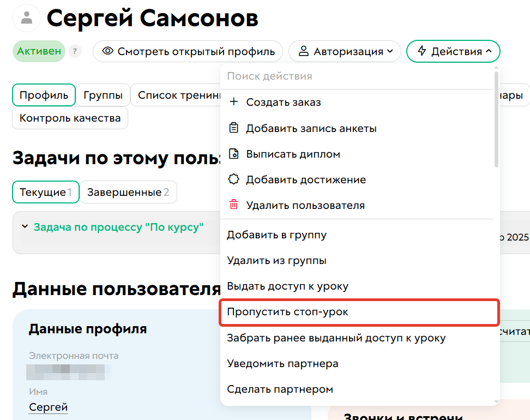Click the trash icon for Удалить пользователя

tap(234, 205)
